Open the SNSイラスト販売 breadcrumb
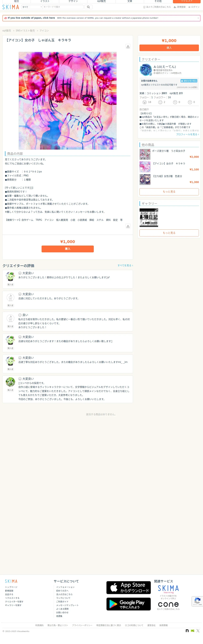This screenshot has width=203, height=644. 25,31
